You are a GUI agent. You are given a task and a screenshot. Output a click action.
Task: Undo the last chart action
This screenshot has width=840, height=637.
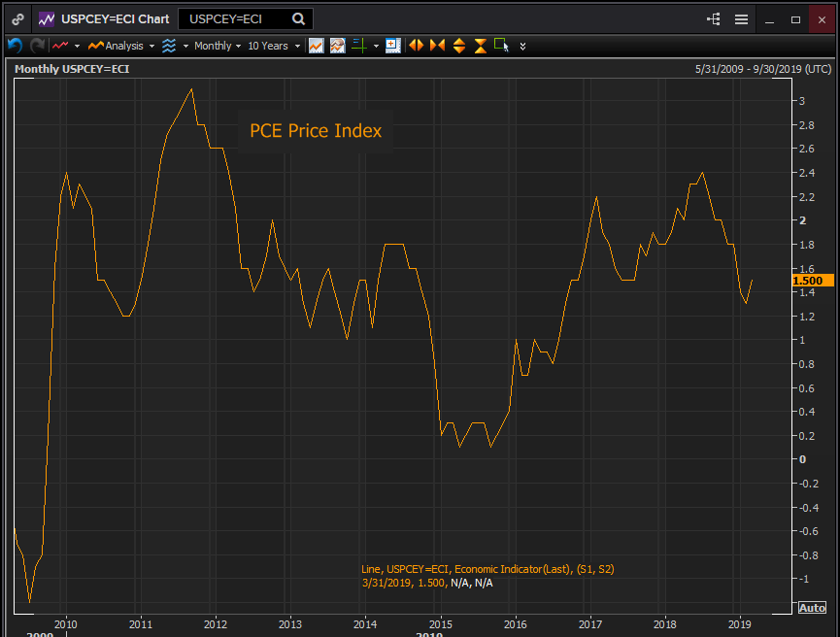(x=15, y=46)
